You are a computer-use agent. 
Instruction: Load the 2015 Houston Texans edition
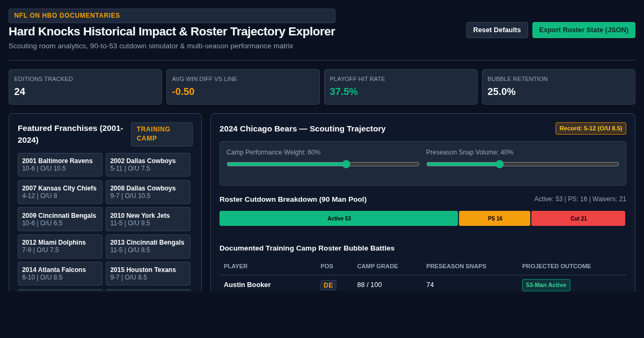point(148,274)
